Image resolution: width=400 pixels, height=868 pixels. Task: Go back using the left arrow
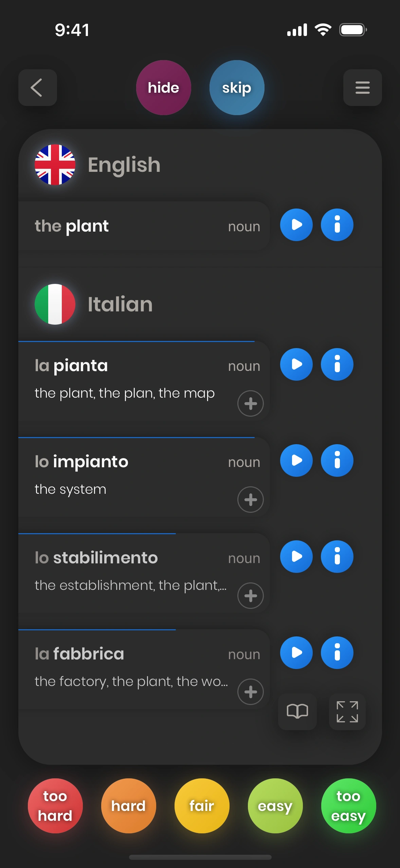(x=37, y=88)
